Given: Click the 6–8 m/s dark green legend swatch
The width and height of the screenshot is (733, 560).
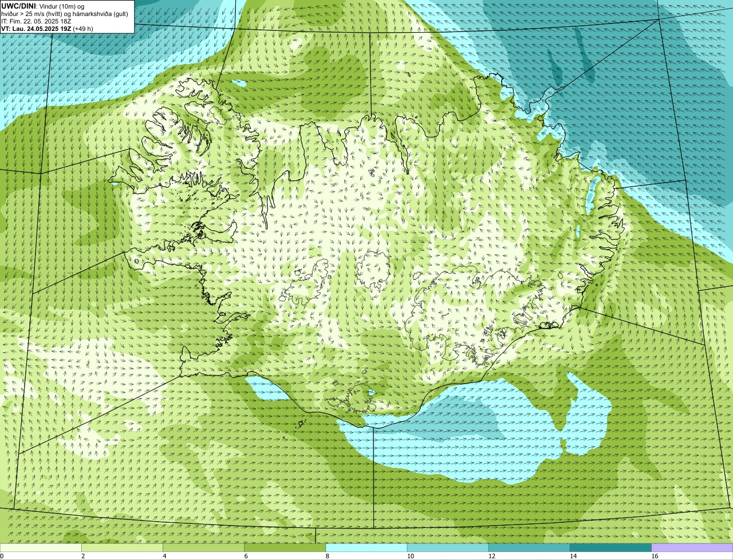Looking at the screenshot, I should (285, 547).
